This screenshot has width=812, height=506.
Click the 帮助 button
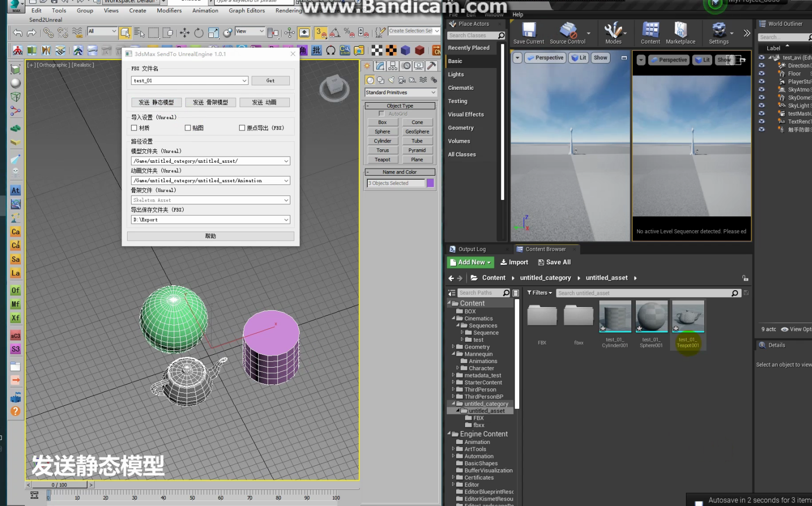pyautogui.click(x=210, y=236)
